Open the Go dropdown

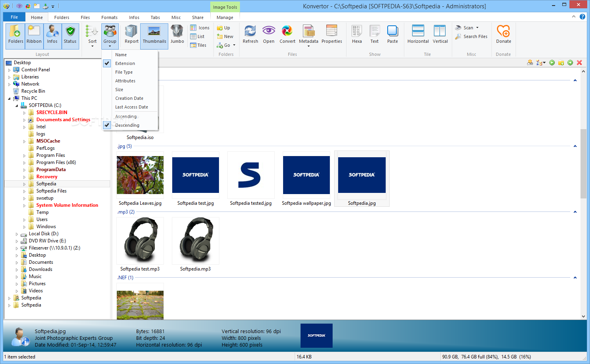pyautogui.click(x=226, y=45)
